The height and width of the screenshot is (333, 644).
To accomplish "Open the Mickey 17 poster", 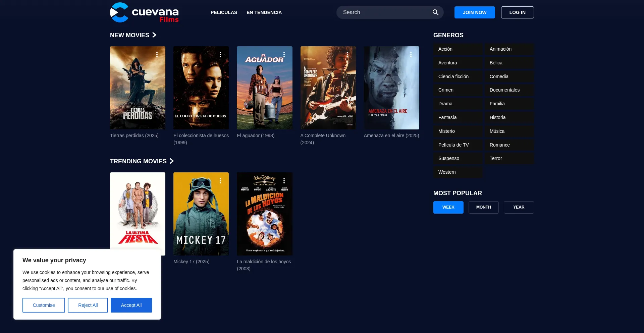I will tap(201, 214).
